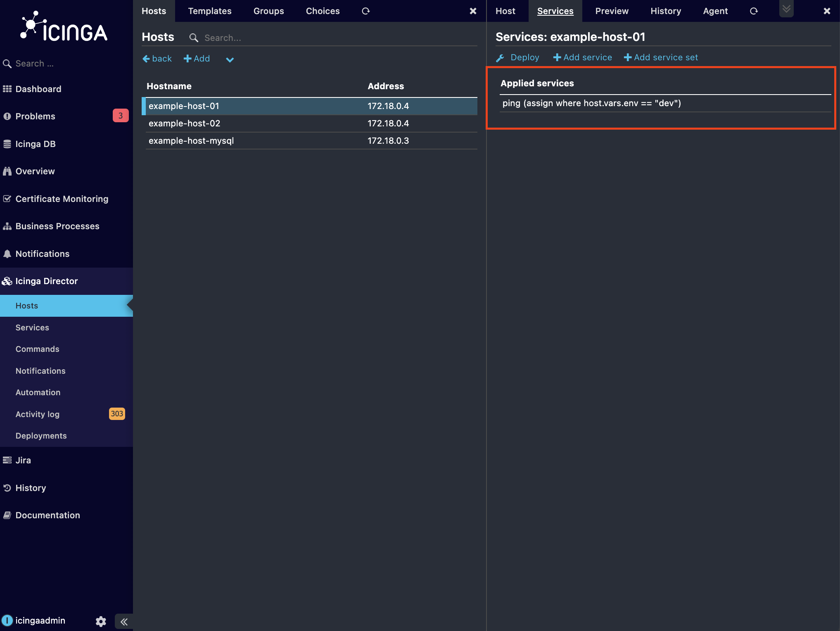Switch to the Groups tab
This screenshot has width=840, height=631.
coord(269,11)
